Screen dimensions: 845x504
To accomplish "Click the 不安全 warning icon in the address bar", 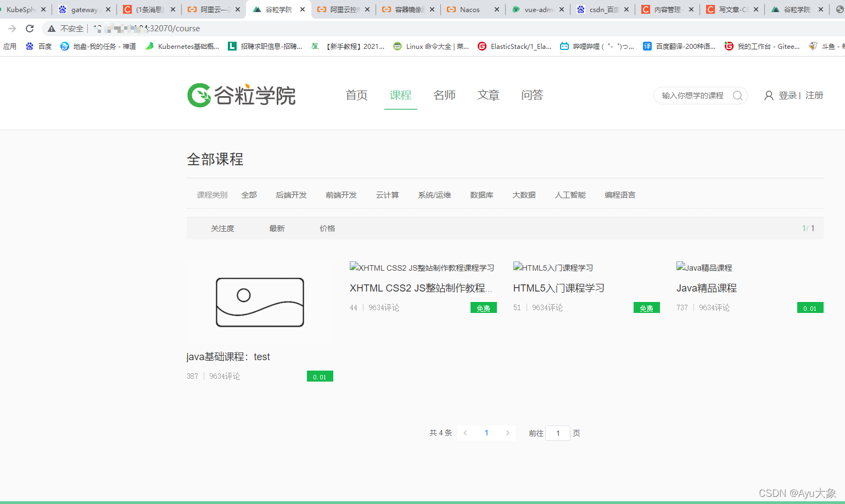I will tap(52, 29).
